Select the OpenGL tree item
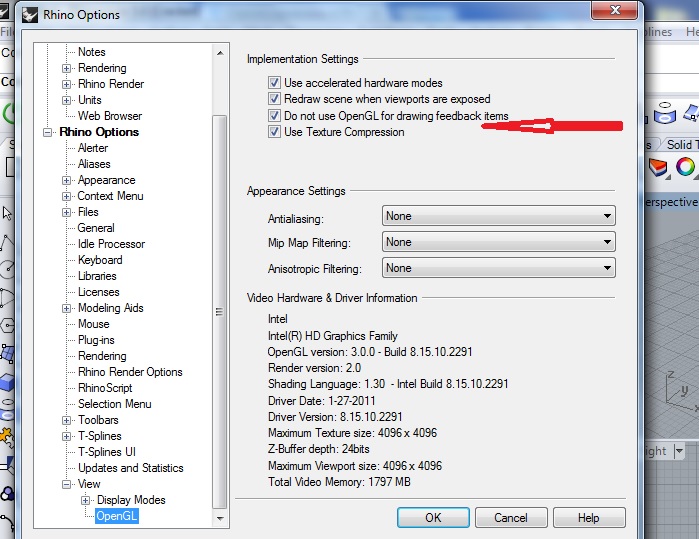699x539 pixels. [117, 516]
